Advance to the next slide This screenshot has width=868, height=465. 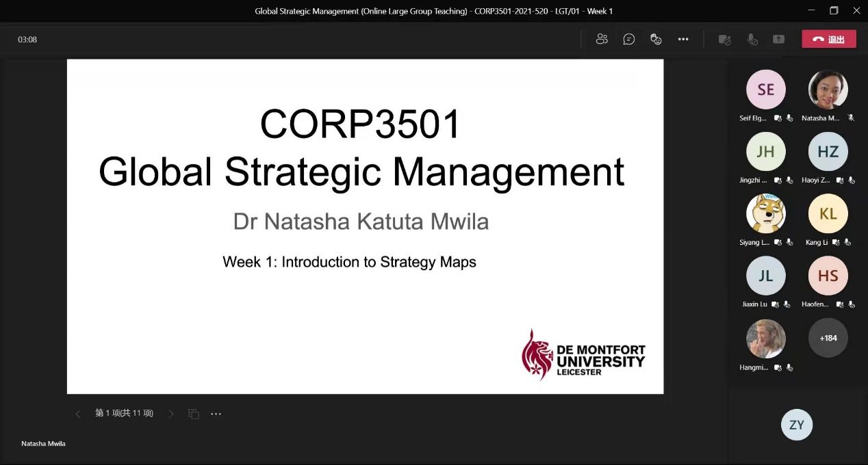[171, 414]
